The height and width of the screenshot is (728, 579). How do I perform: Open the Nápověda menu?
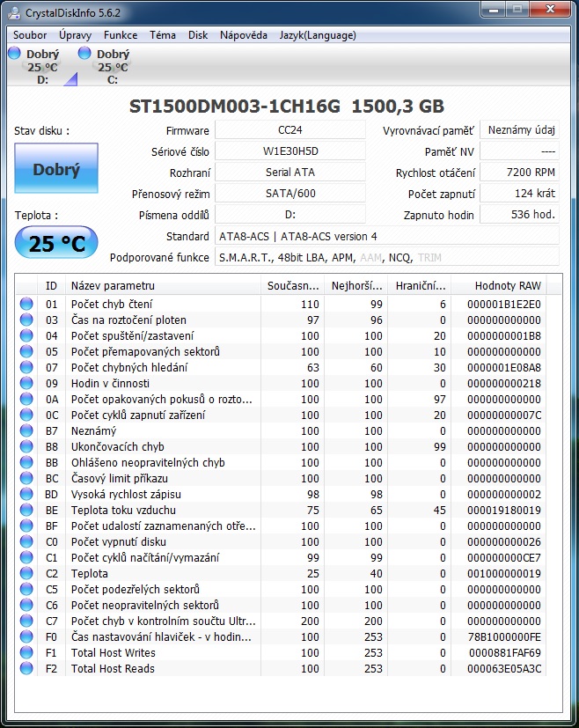pyautogui.click(x=244, y=35)
